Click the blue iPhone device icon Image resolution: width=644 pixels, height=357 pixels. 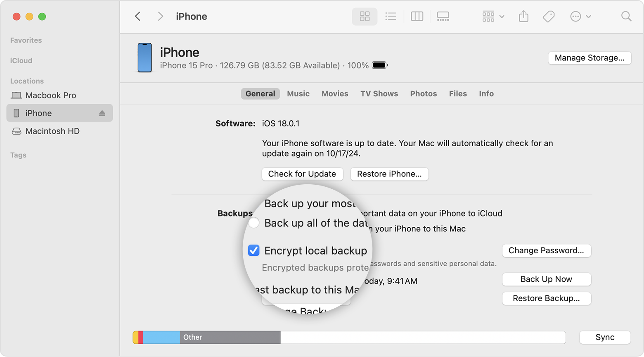144,57
